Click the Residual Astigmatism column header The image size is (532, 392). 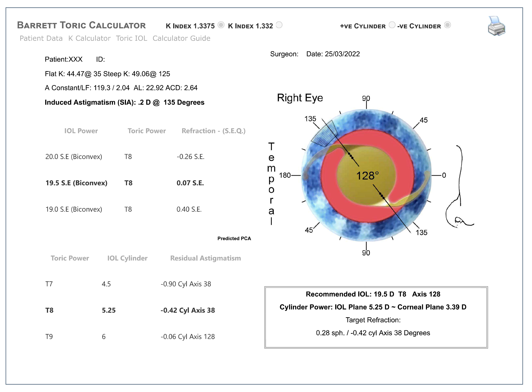[205, 258]
